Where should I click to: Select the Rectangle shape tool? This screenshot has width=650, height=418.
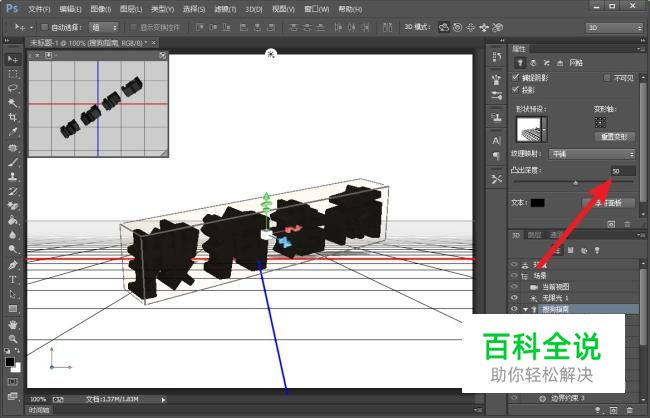click(13, 309)
